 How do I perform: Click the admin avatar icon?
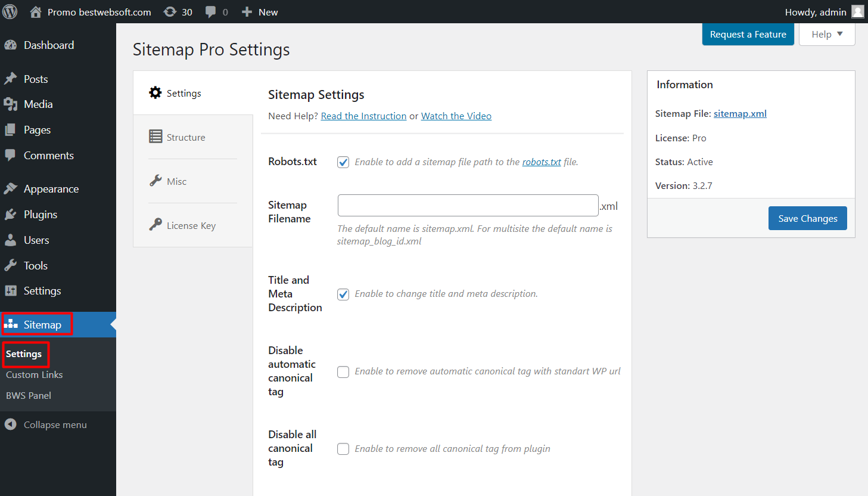tap(857, 12)
